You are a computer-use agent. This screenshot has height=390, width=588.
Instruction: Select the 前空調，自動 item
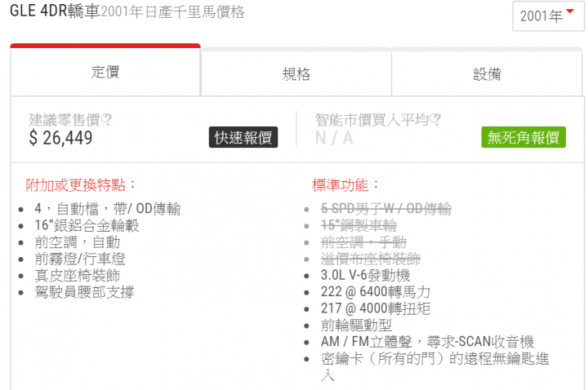point(78,242)
